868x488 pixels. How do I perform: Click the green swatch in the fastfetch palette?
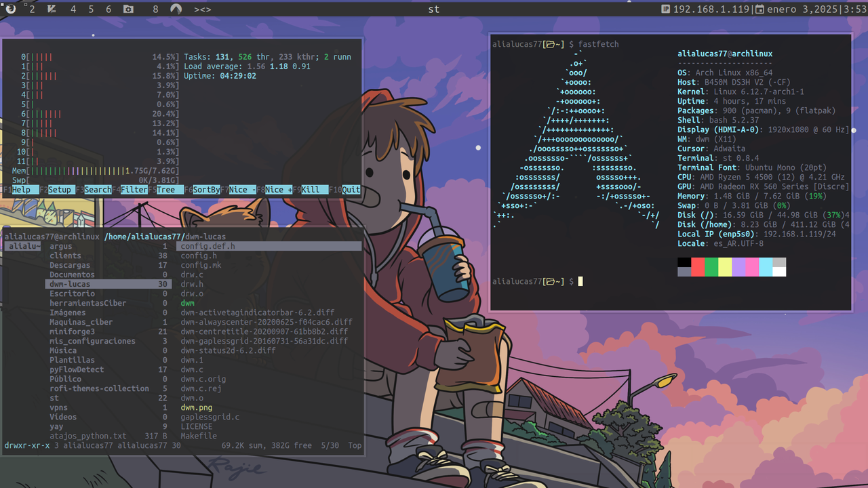click(x=711, y=267)
